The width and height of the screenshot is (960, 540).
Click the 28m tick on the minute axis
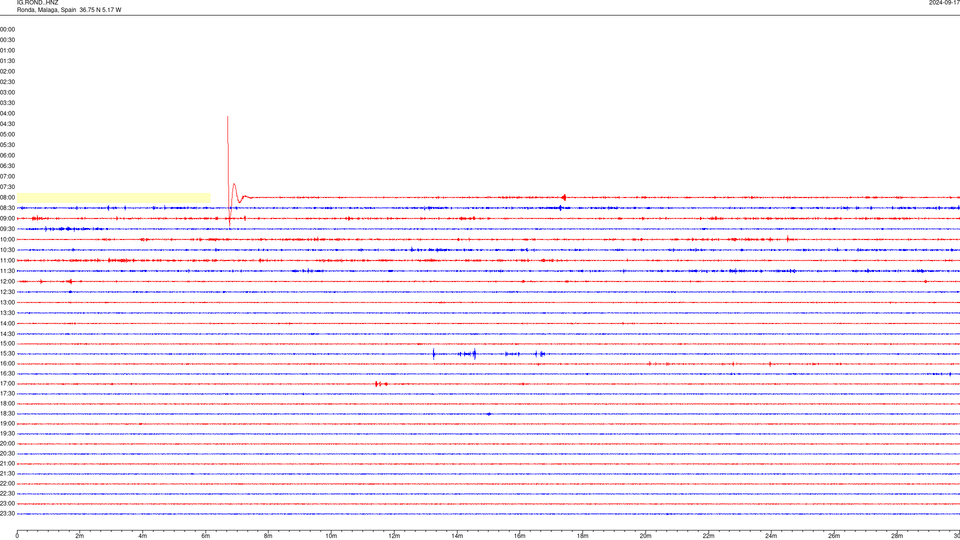pyautogui.click(x=897, y=536)
